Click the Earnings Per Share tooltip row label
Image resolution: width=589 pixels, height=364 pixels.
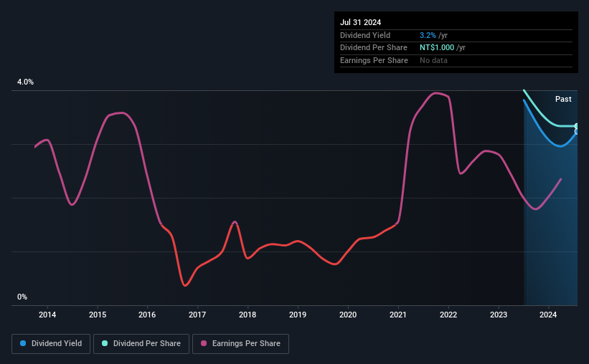[x=374, y=60]
